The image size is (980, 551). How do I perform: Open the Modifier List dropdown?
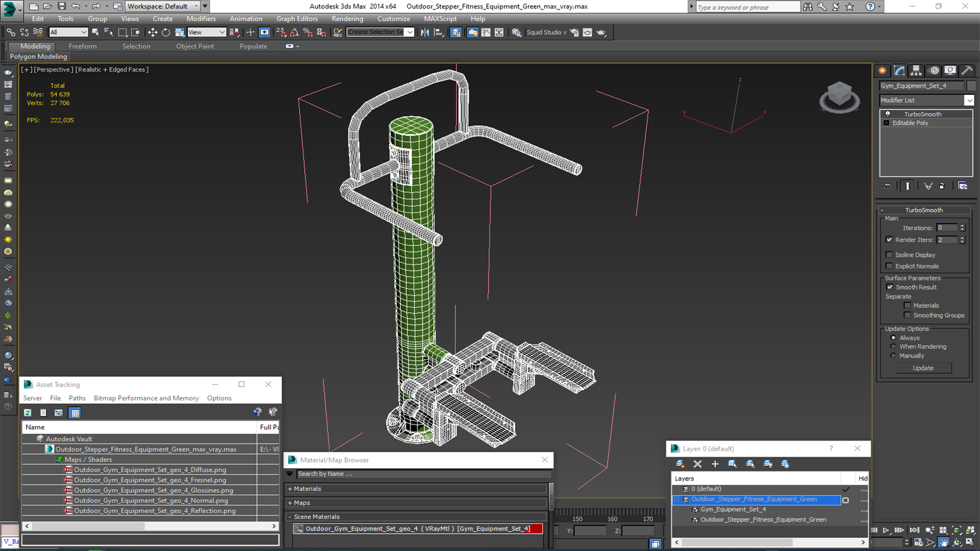[x=969, y=101]
